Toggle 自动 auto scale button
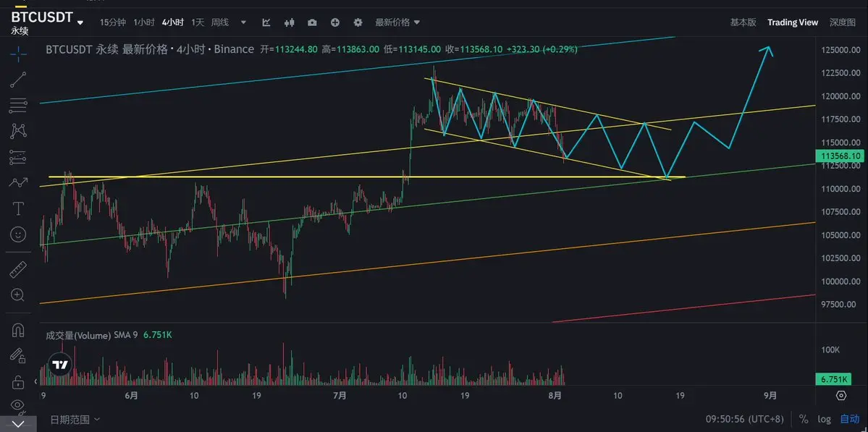868x432 pixels. tap(850, 419)
